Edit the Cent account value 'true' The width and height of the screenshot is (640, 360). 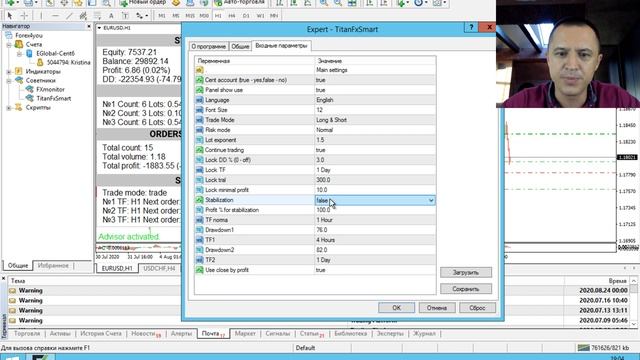coord(375,80)
